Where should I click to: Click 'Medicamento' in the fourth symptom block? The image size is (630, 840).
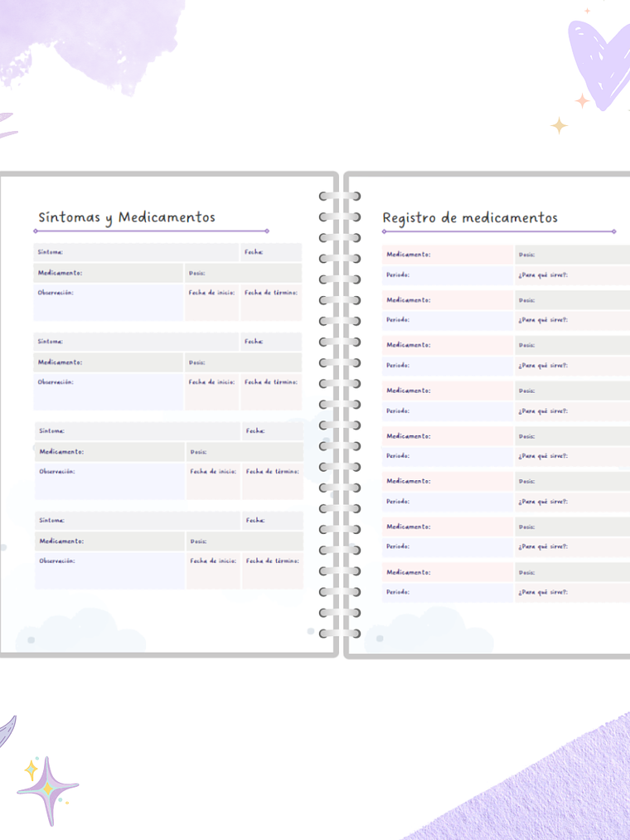[109, 541]
